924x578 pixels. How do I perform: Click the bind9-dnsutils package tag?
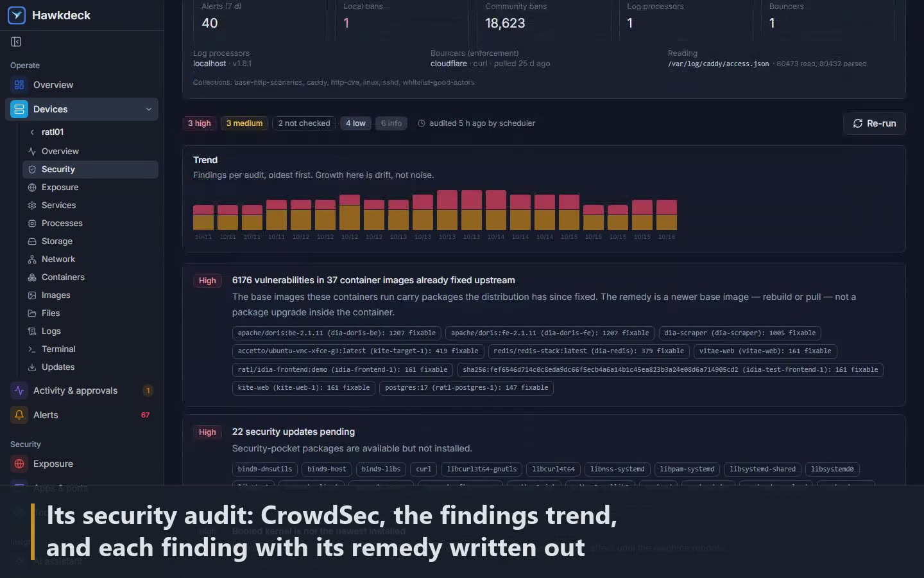265,469
